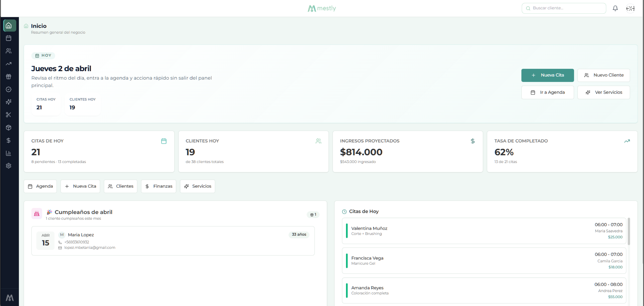
Task: Open the bar chart icon in the sidebar
Action: (x=9, y=153)
